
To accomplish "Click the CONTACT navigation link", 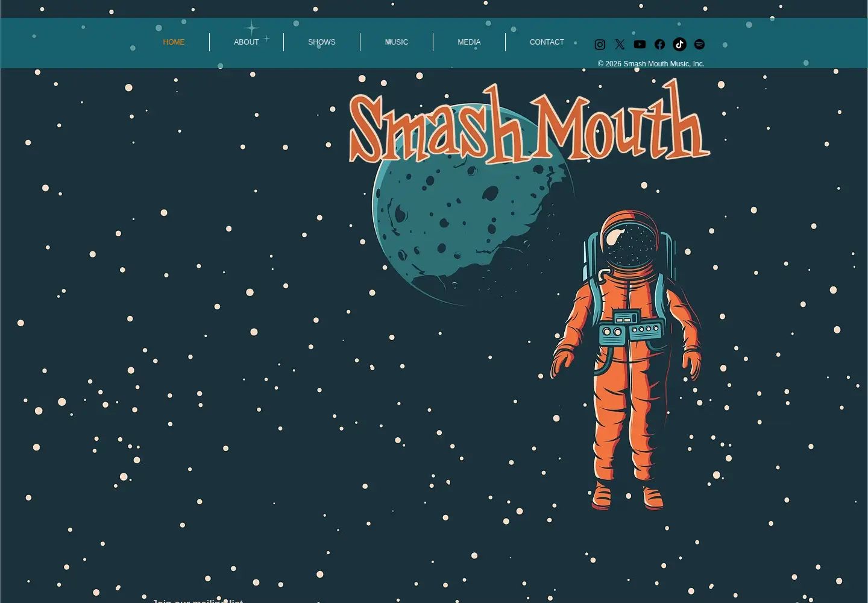I will pyautogui.click(x=547, y=42).
